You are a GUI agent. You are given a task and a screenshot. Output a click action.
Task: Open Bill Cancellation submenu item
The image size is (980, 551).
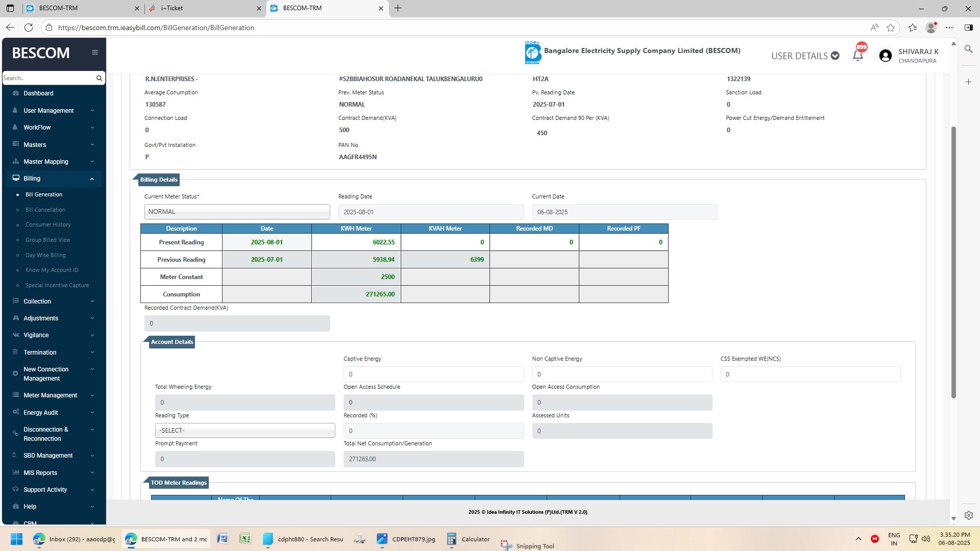(x=45, y=210)
